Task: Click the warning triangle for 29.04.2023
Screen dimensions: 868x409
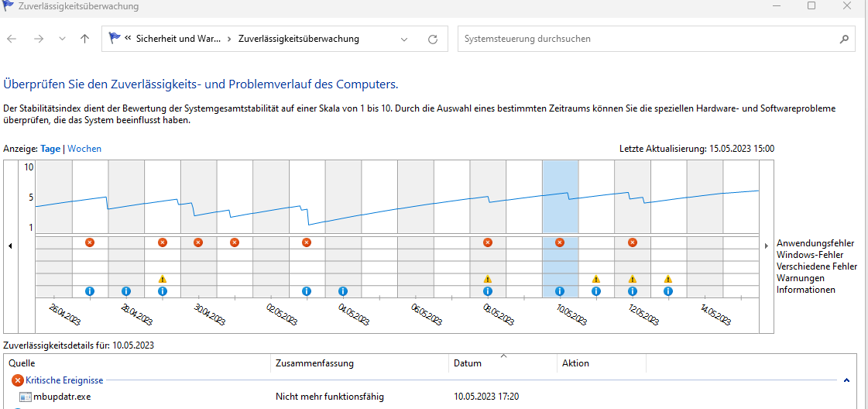Action: point(163,279)
